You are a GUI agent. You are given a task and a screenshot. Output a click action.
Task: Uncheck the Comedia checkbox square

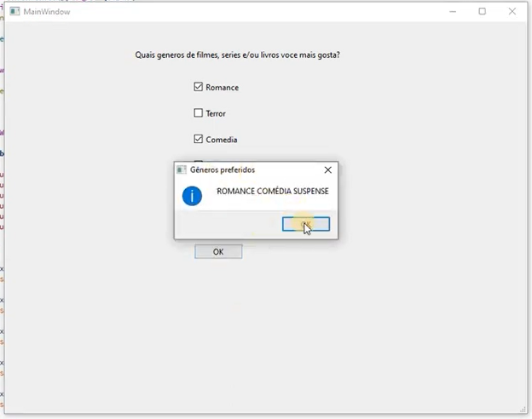pos(199,139)
